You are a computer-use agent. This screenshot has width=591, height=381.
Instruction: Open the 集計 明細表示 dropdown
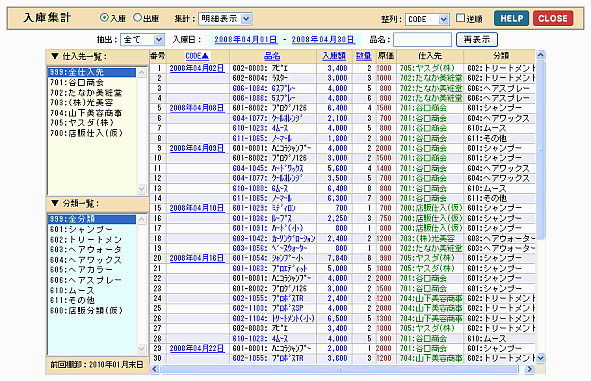coord(225,18)
